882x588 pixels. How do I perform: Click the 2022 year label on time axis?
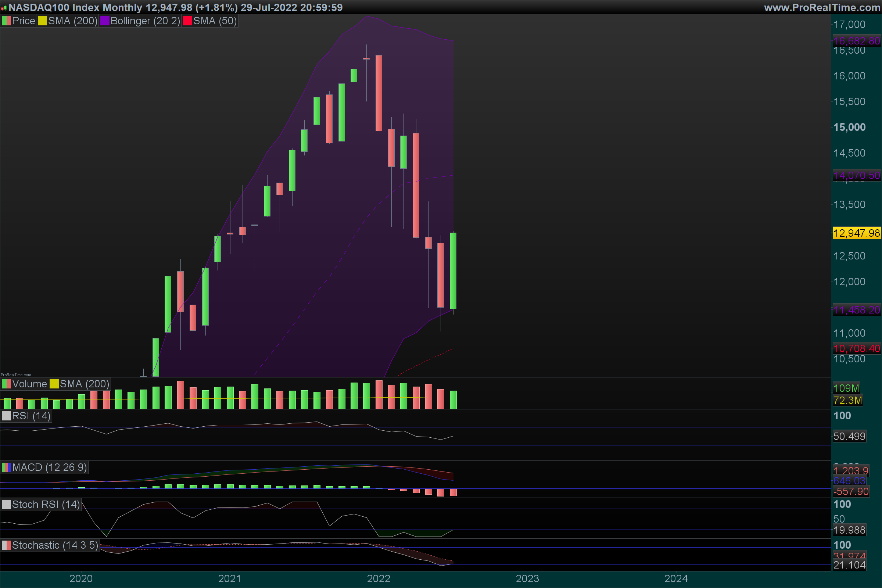[x=379, y=578]
